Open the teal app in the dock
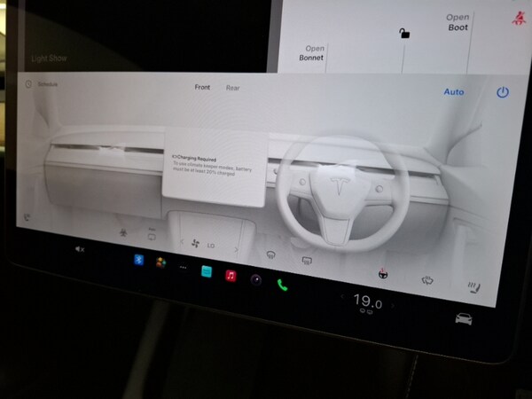This screenshot has height=399, width=532. 206,270
